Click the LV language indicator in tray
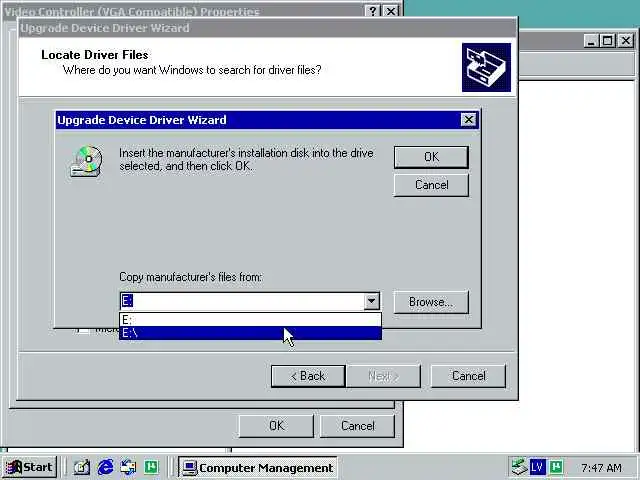This screenshot has height=480, width=640. click(x=537, y=467)
